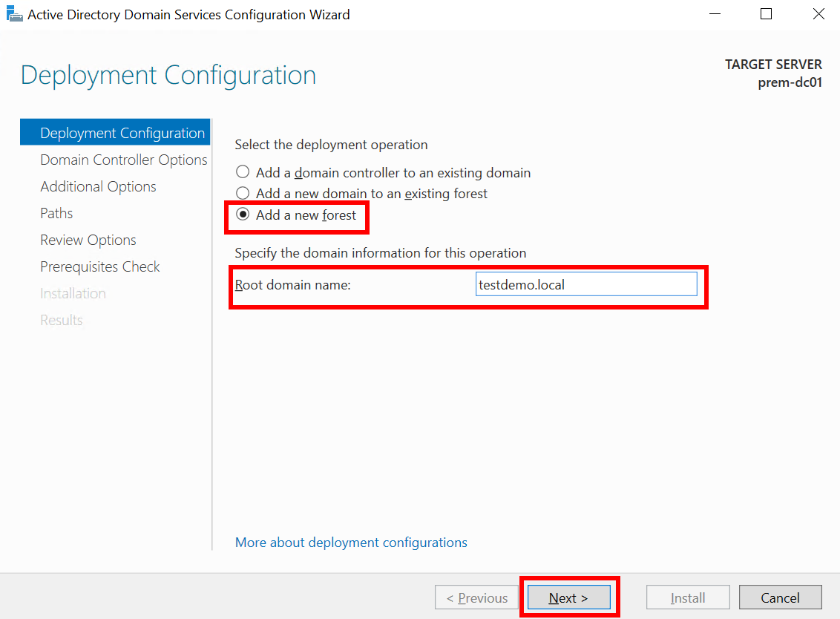Image resolution: width=840 pixels, height=619 pixels.
Task: Open 'More about deployment configurations' link
Action: pyautogui.click(x=352, y=543)
